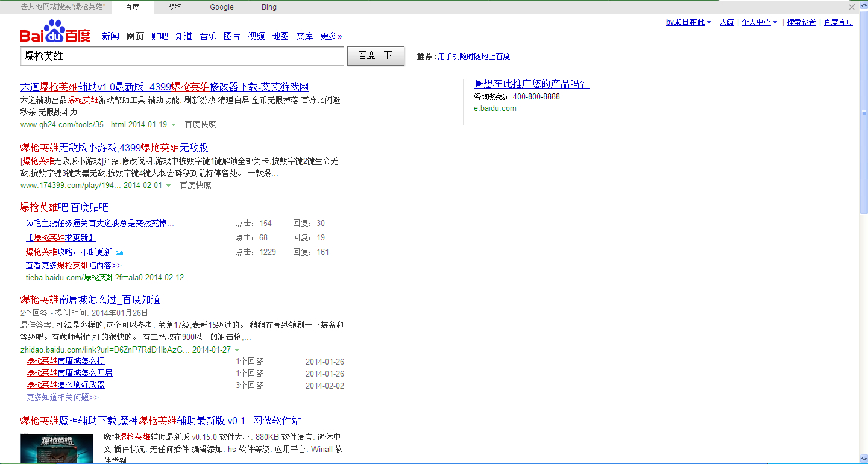Viewport: 868px width, 464px height.
Task: Open 查看更多爆枪英雄吧内容>> link
Action: 74,266
